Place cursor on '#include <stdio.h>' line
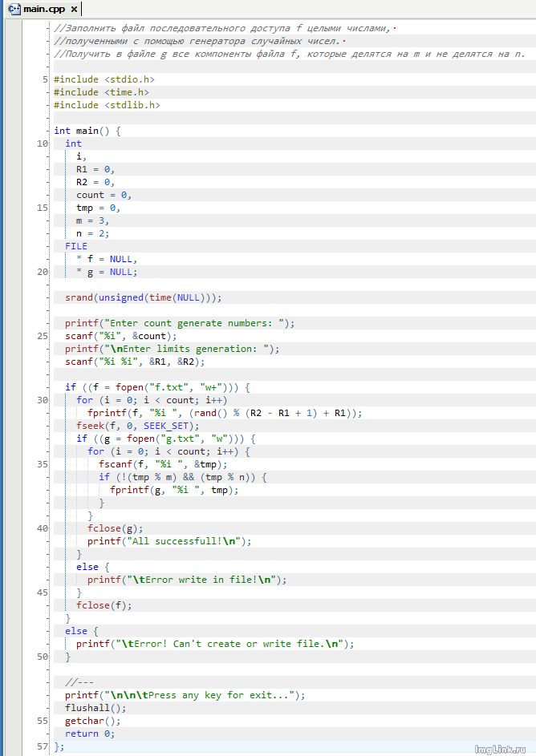 [104, 79]
